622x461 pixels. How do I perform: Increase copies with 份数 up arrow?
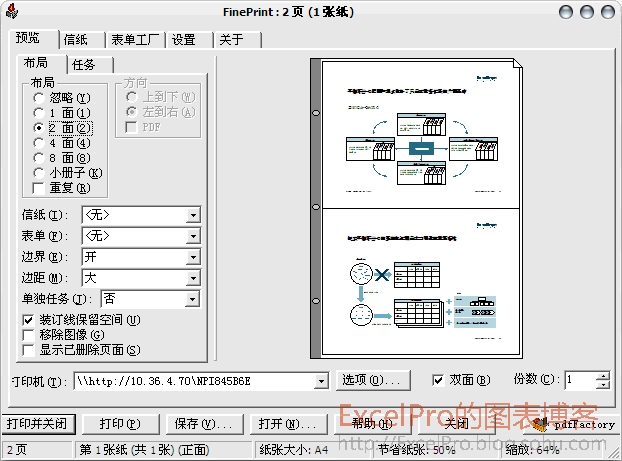tap(603, 376)
